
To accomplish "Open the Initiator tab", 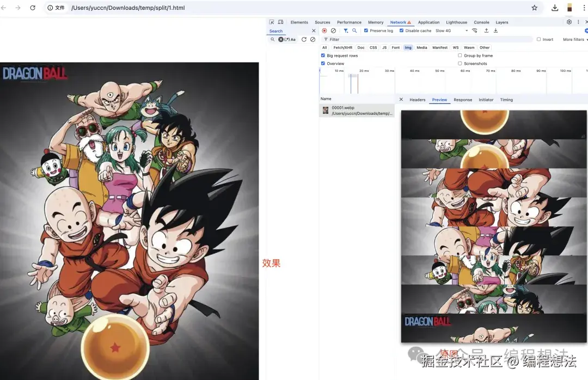I will (x=486, y=100).
